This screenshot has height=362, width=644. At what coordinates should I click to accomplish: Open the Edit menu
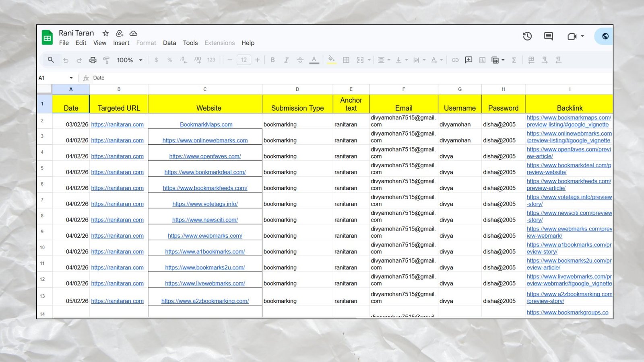click(81, 43)
